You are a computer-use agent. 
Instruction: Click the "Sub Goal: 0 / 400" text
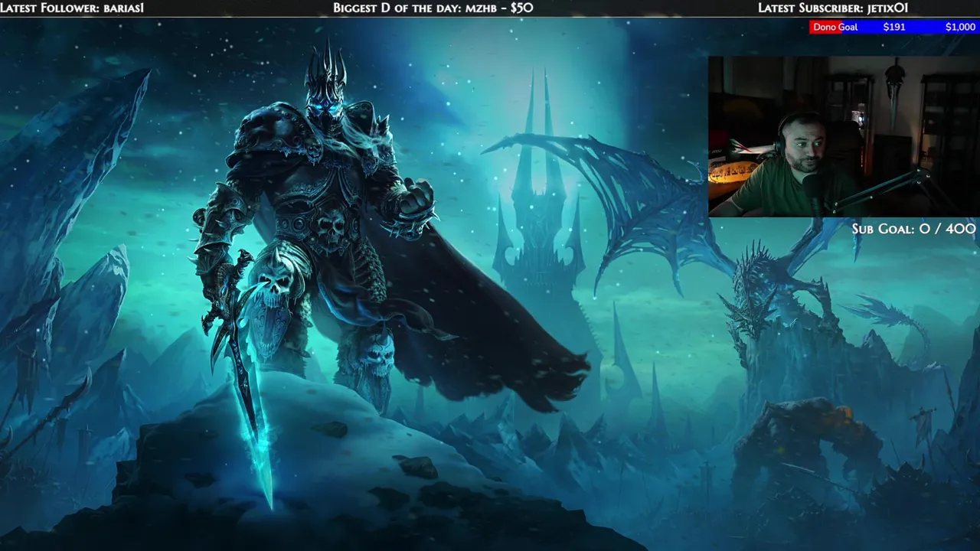[913, 229]
